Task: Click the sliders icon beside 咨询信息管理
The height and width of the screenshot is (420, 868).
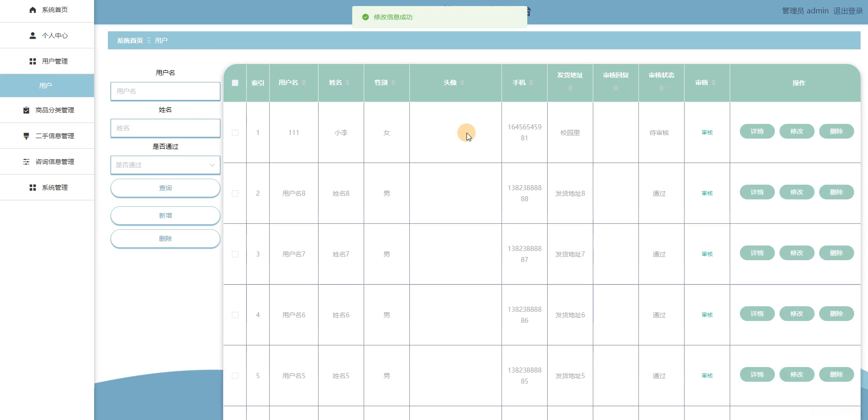Action: coord(26,162)
